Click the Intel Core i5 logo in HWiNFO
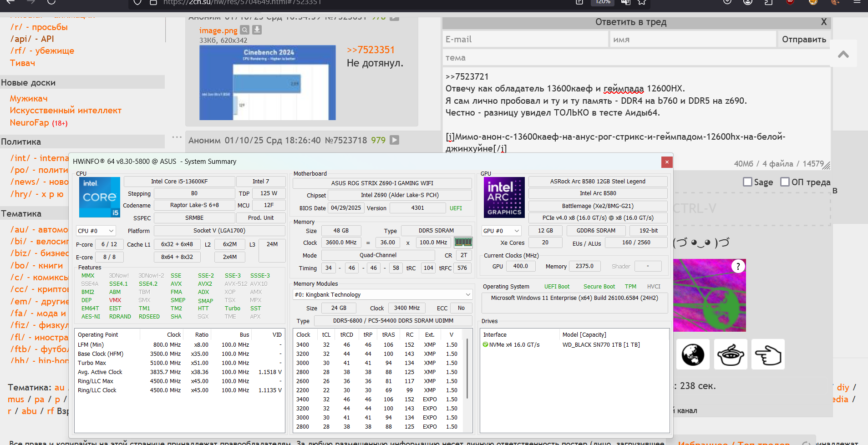This screenshot has height=445, width=868. 100,197
